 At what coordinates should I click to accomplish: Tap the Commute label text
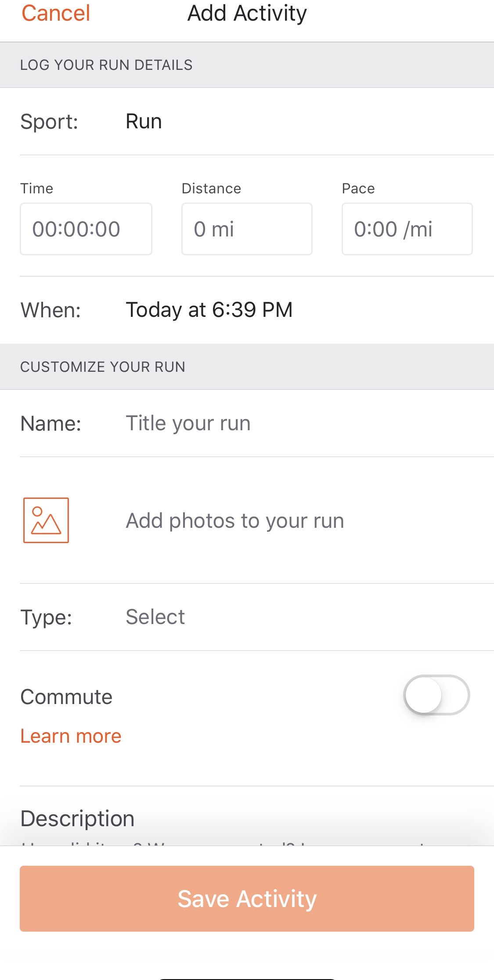[x=66, y=697]
